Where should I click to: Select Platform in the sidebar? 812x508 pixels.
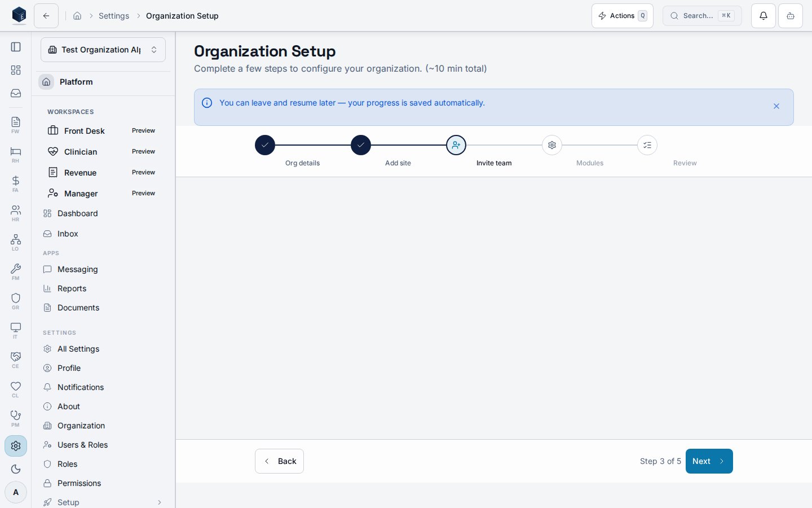click(103, 82)
